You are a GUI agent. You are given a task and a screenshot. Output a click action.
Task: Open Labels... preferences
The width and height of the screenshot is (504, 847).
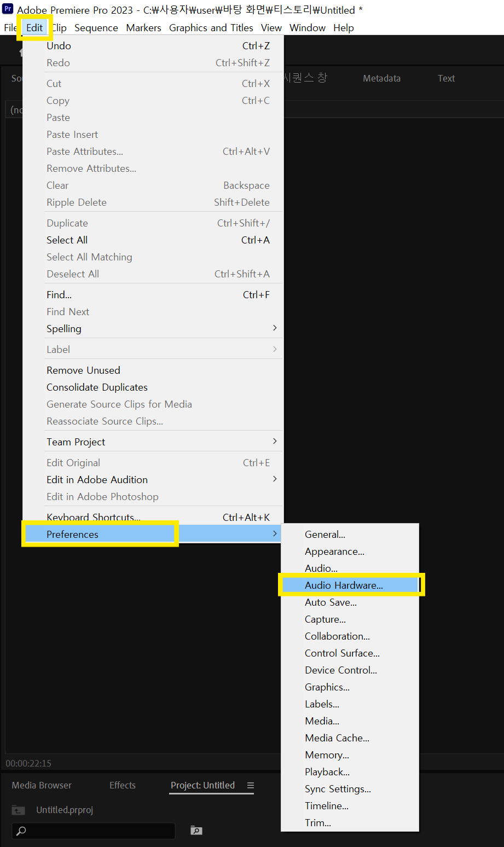coord(350,704)
